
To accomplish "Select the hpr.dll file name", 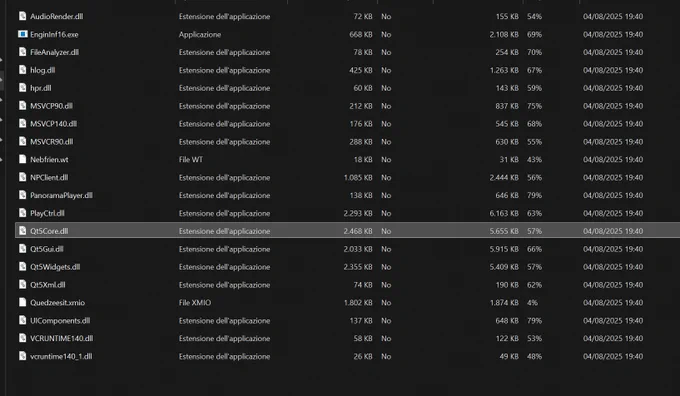I will coord(40,88).
